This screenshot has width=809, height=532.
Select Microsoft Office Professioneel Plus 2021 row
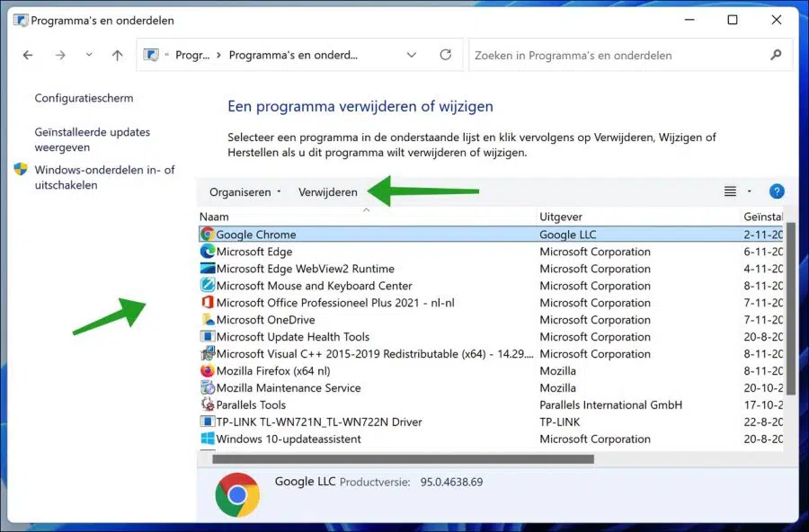(x=335, y=302)
